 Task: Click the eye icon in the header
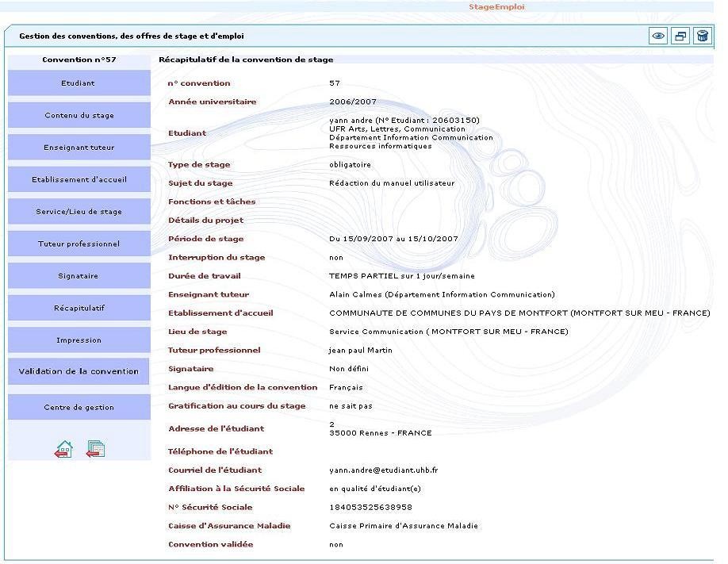(657, 36)
